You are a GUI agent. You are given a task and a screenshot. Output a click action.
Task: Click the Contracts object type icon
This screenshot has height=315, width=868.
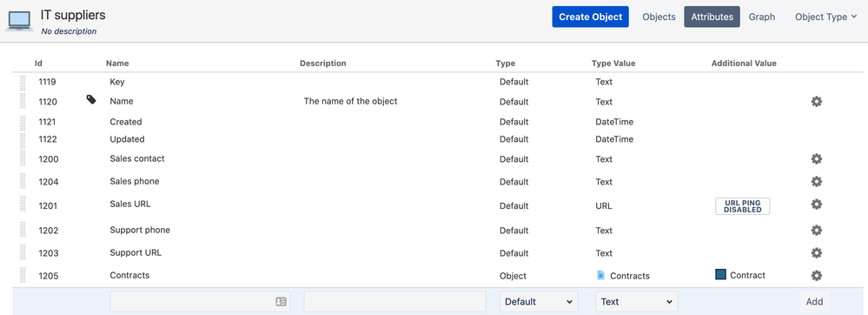pyautogui.click(x=600, y=275)
